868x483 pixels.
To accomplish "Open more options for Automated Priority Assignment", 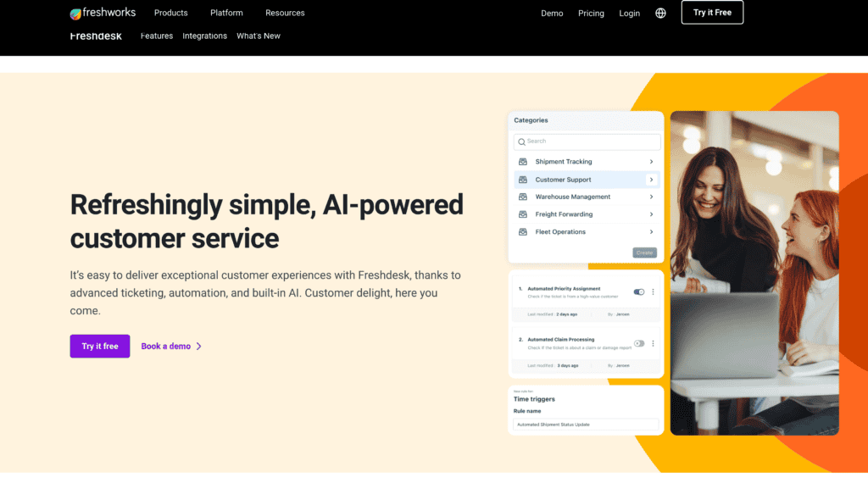I will 654,291.
